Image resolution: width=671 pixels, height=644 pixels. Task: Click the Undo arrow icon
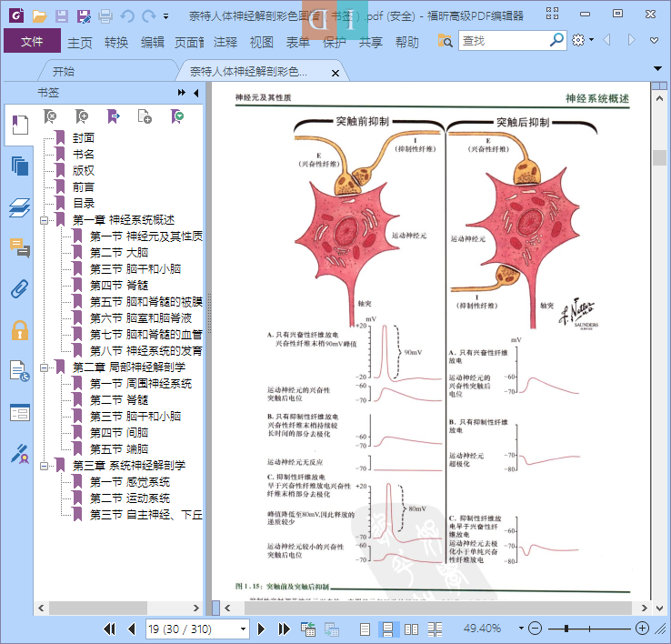127,16
